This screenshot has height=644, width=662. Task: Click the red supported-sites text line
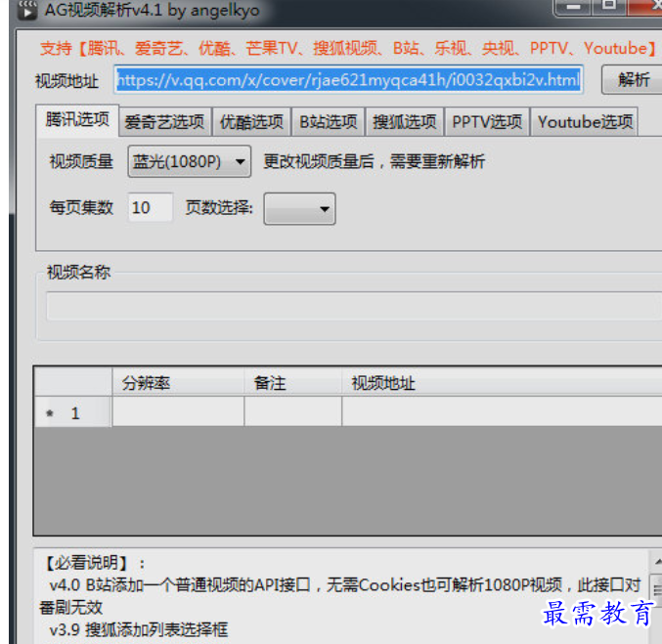click(x=347, y=48)
